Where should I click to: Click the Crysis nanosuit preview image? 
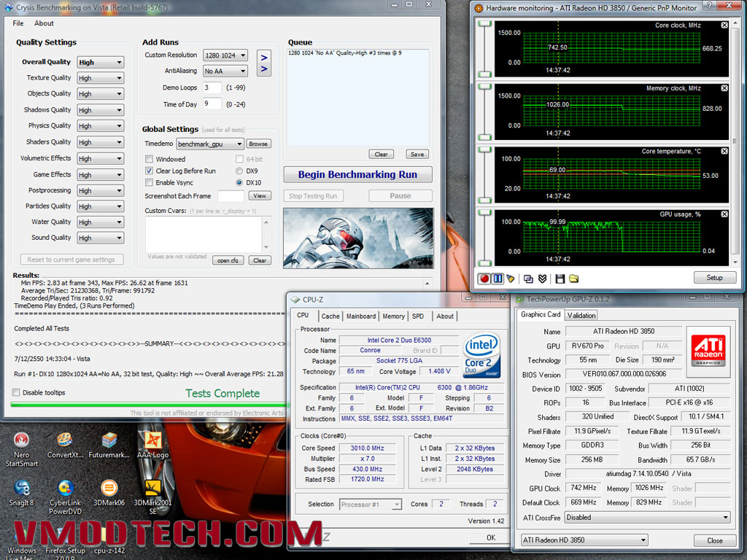pyautogui.click(x=358, y=238)
